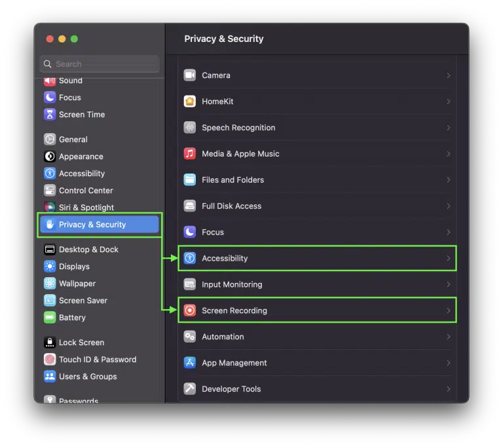The height and width of the screenshot is (448, 503).
Task: Click the Lock Screen icon
Action: [x=50, y=343]
